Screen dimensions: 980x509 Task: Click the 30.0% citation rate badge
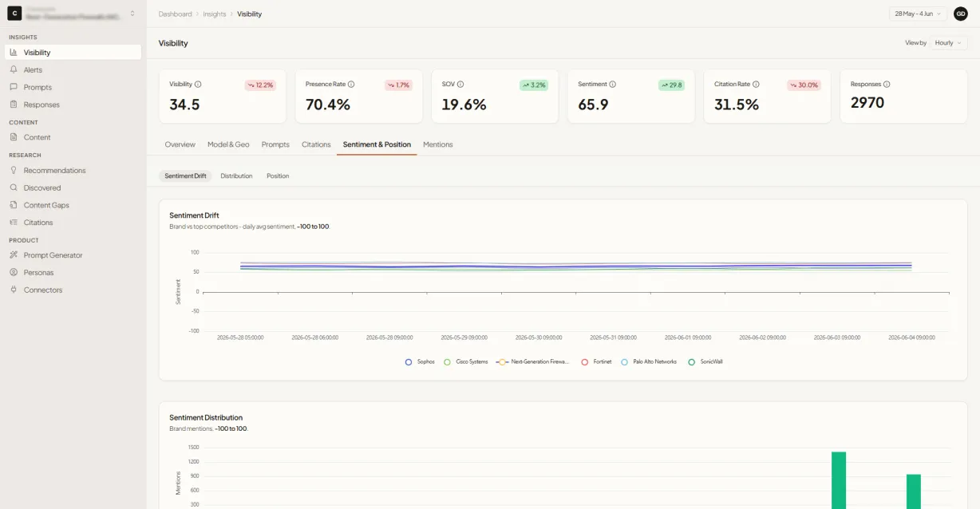point(804,85)
